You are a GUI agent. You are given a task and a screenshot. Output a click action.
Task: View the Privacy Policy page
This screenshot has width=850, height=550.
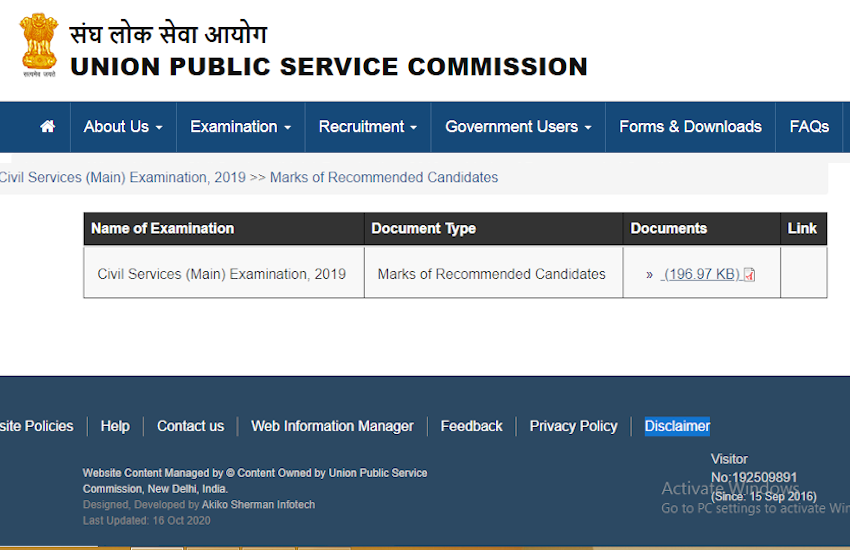[573, 426]
